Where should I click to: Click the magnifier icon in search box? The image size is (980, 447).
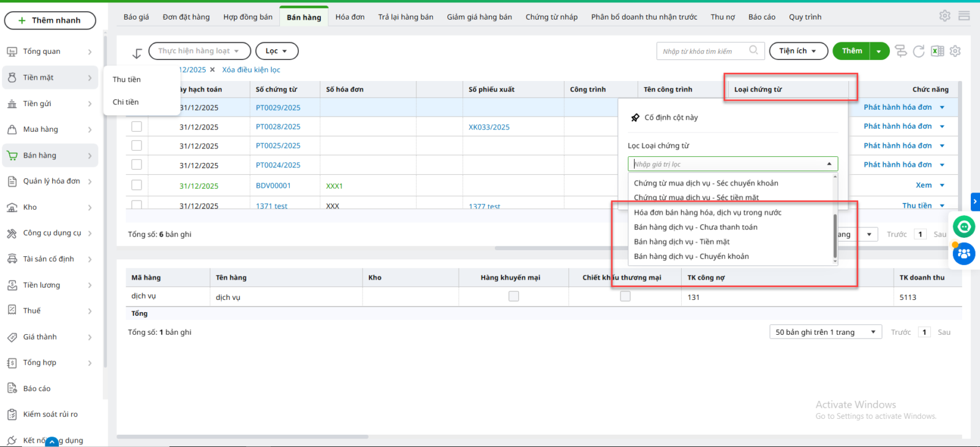click(x=753, y=51)
